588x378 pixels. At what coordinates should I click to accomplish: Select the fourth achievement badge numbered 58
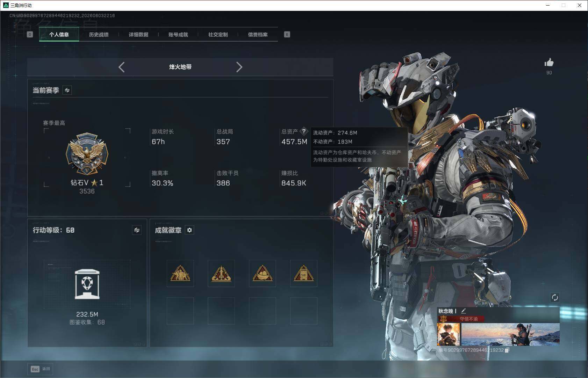pyautogui.click(x=303, y=273)
